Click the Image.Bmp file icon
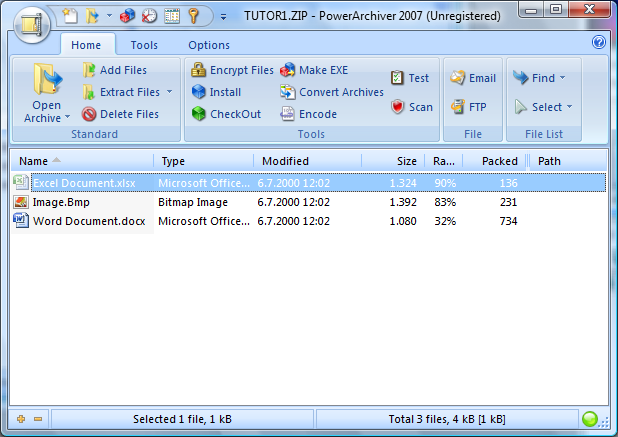 [20, 202]
